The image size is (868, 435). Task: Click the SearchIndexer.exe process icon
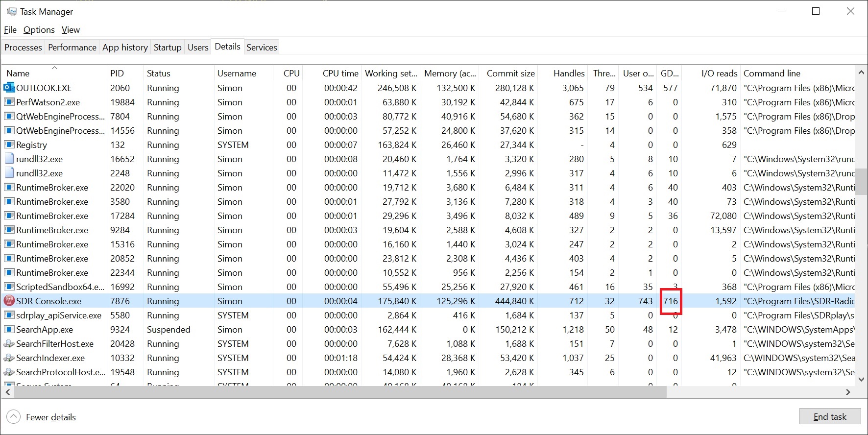(x=9, y=358)
